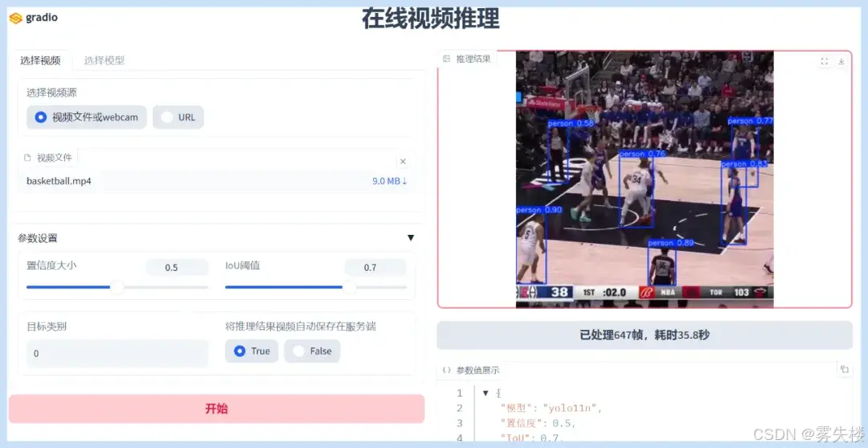Click the inference result video frame

click(x=645, y=179)
